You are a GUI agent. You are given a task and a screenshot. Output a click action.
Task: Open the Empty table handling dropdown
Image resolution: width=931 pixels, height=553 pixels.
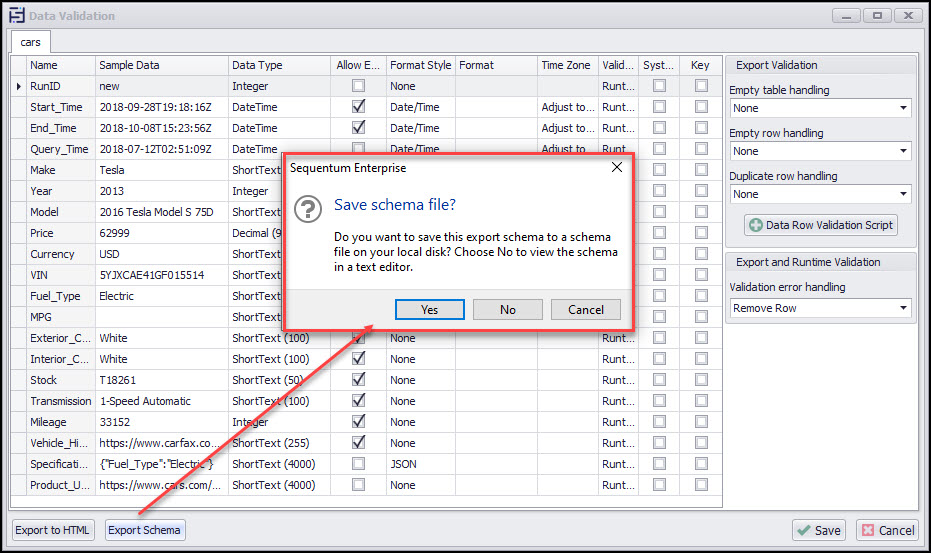[x=819, y=108]
